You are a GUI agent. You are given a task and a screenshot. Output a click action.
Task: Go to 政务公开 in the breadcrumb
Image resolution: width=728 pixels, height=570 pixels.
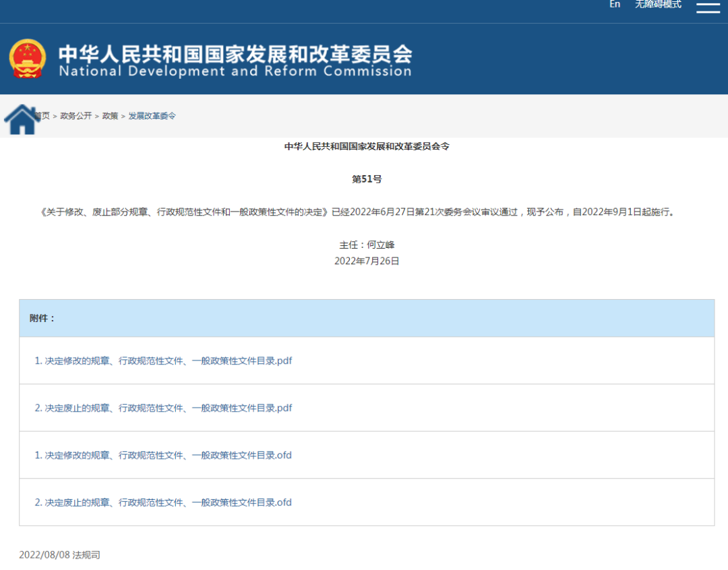coord(75,116)
